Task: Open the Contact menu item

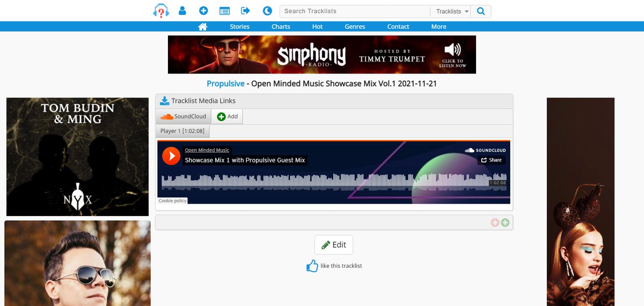Action: [398, 26]
